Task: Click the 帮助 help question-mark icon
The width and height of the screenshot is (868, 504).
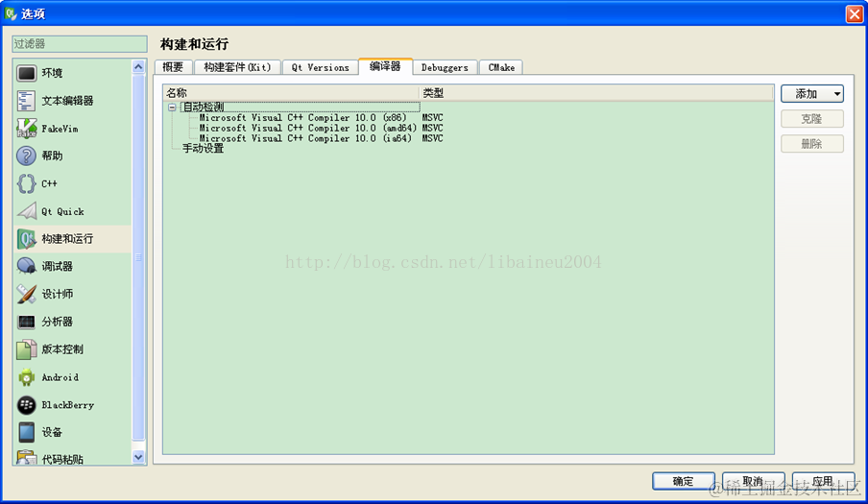Action: click(26, 156)
